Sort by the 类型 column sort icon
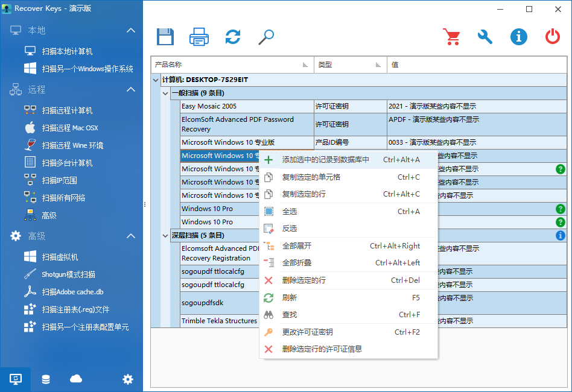Viewport: 572px width, 392px height. 378,65
